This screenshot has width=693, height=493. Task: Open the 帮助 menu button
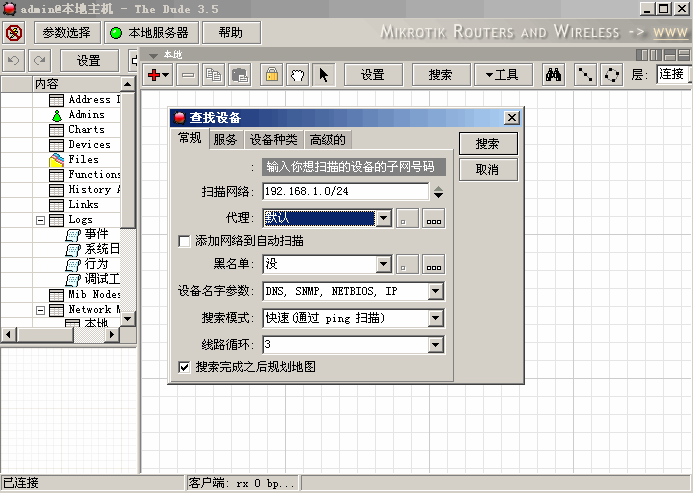[x=231, y=33]
